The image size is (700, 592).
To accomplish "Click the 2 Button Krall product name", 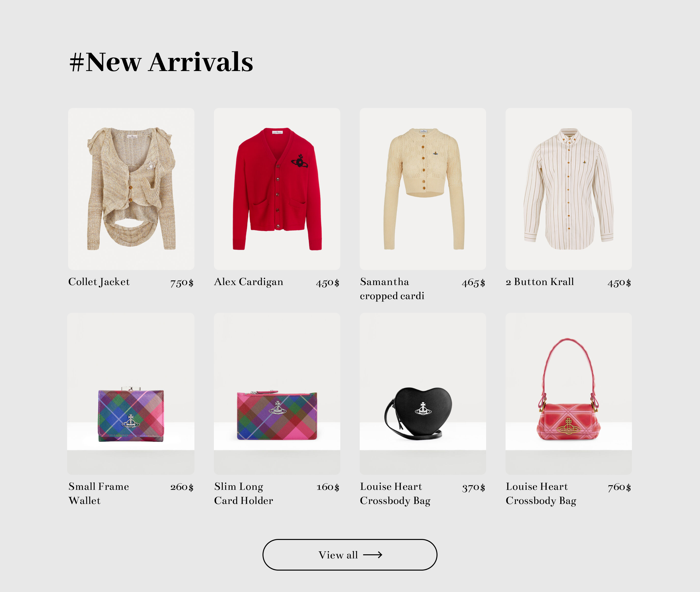I will [540, 282].
